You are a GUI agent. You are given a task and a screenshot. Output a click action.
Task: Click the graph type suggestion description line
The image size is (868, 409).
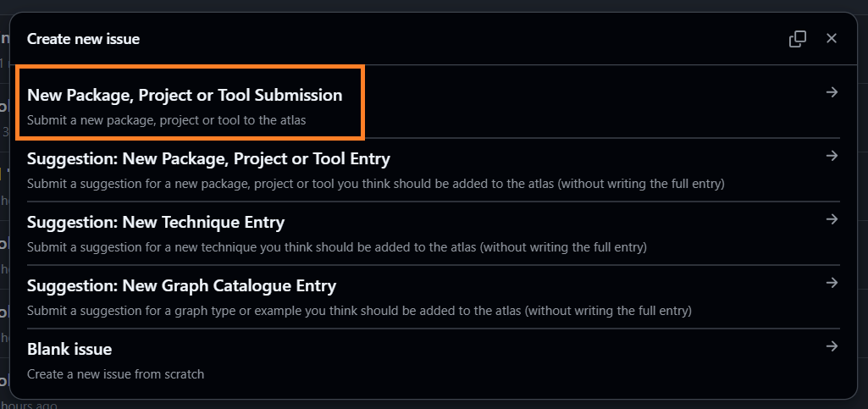[x=359, y=311]
